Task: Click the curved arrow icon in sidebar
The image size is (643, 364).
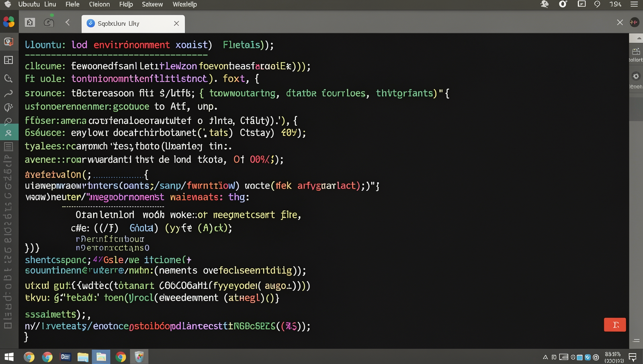Action: pos(8,94)
